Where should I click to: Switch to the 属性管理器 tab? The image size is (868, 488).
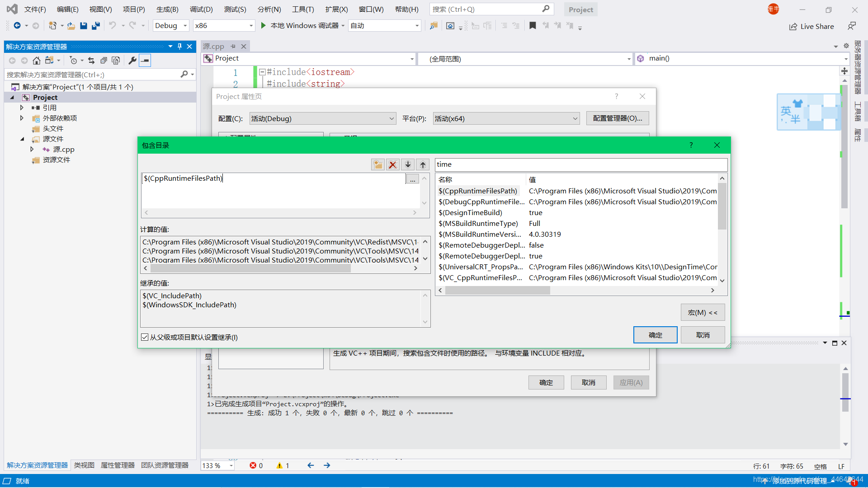pos(118,465)
